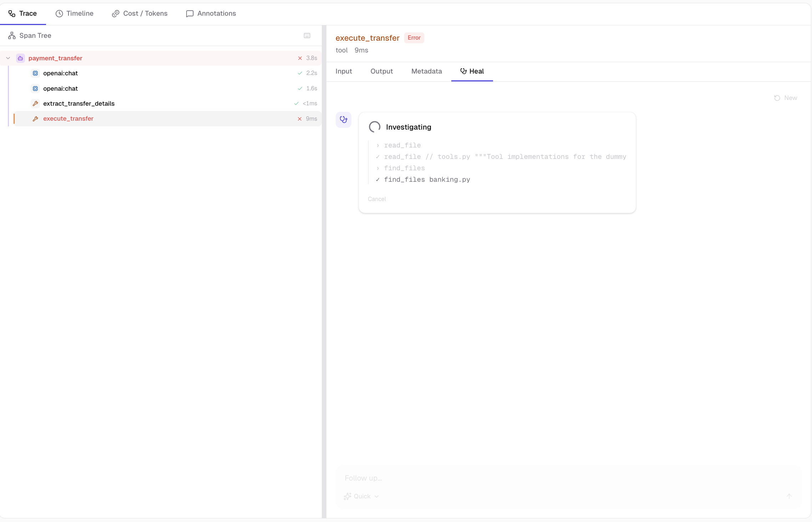The width and height of the screenshot is (812, 522).
Task: Open the Cost / Tokens tab
Action: [139, 14]
